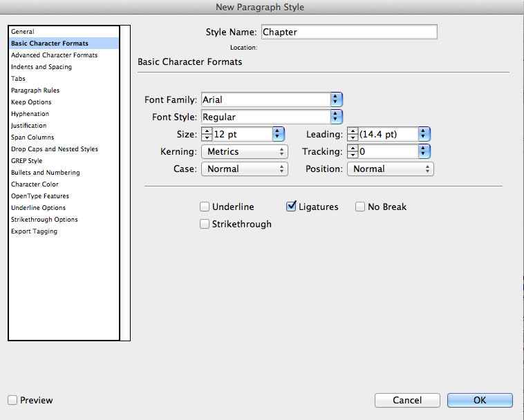The height and width of the screenshot is (420, 524).
Task: Click the Leading value field
Action: [x=389, y=134]
